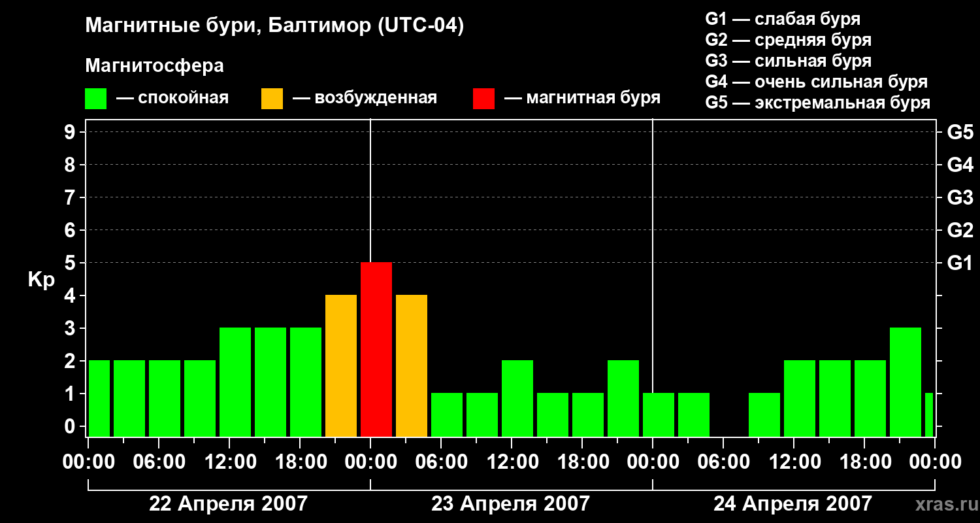Click the orange 'возбужденная' legend swatch

tap(272, 99)
